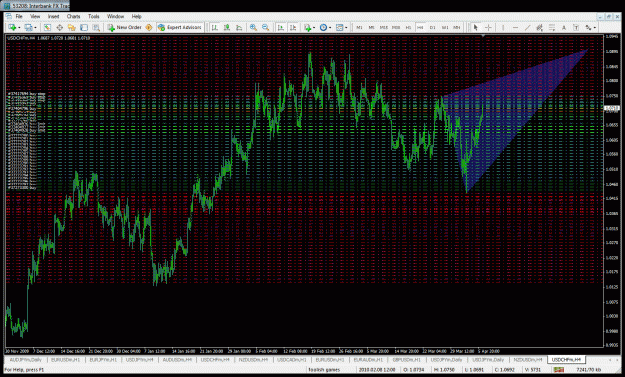Toggle Expert Advisors on or off
The image size is (625, 377).
[180, 27]
